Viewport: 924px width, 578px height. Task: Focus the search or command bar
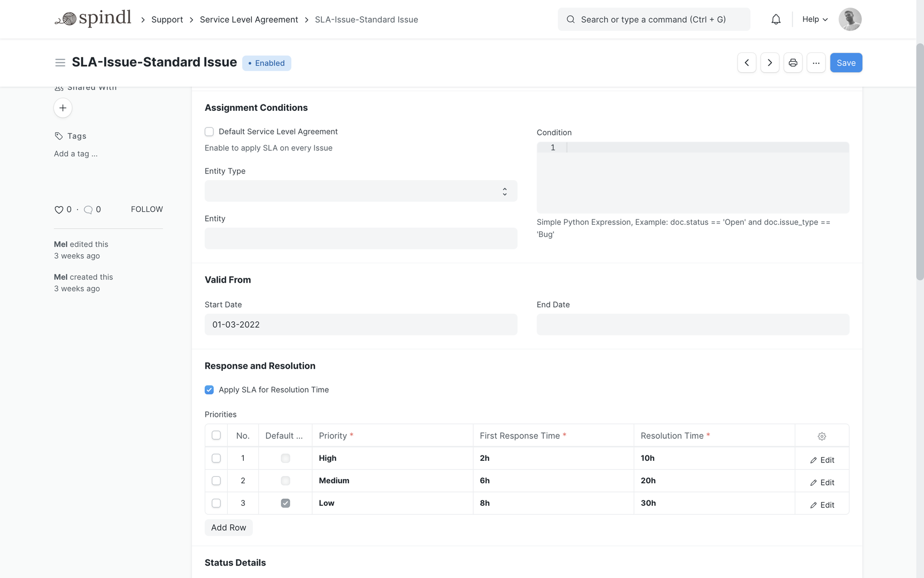coord(654,19)
